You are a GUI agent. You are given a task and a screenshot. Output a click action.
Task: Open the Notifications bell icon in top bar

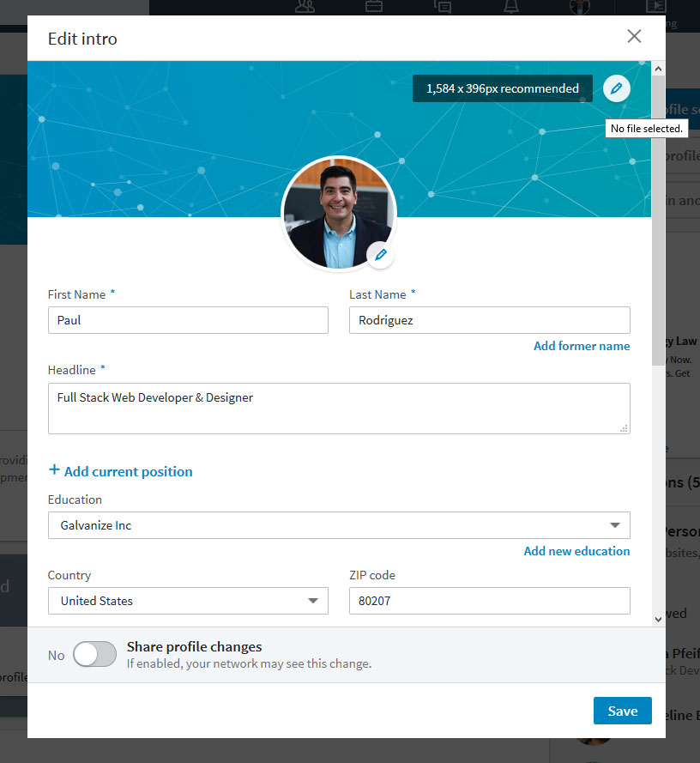[511, 7]
